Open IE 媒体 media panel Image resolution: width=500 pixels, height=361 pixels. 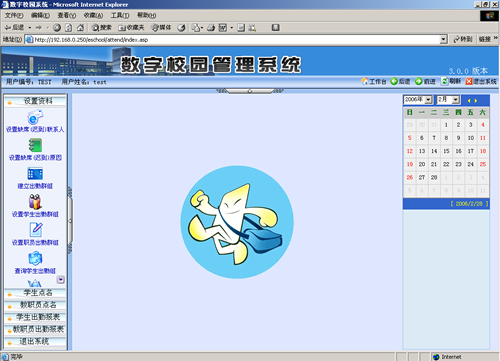pos(161,28)
